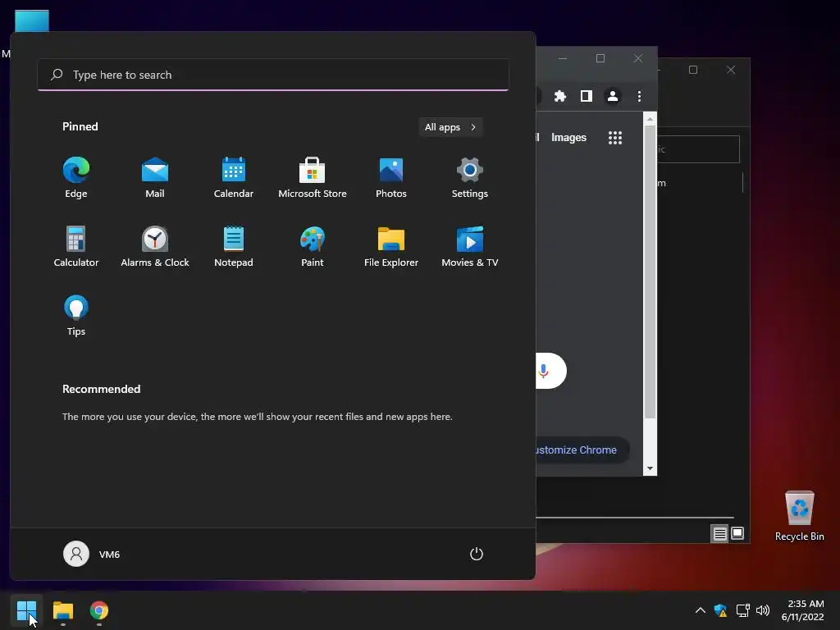840x630 pixels.
Task: Open File Explorer pinned app
Action: coord(391,246)
